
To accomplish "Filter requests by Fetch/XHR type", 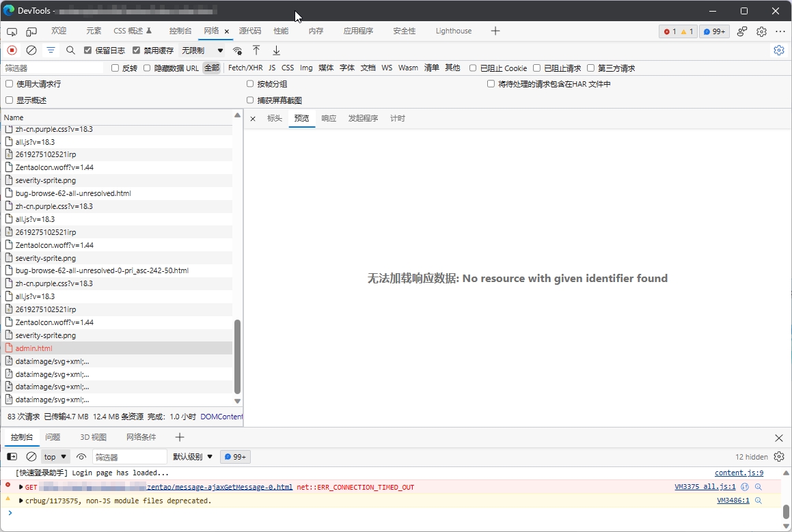I will [245, 68].
